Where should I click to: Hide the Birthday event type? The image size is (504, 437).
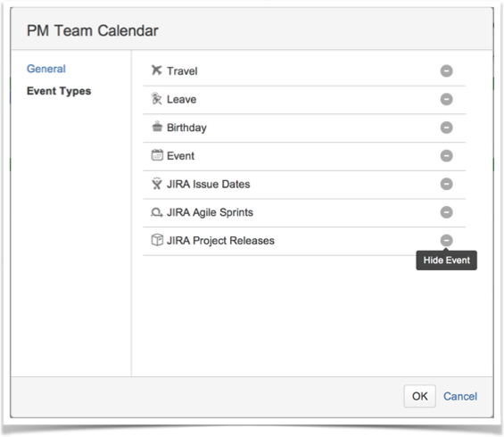tap(447, 128)
